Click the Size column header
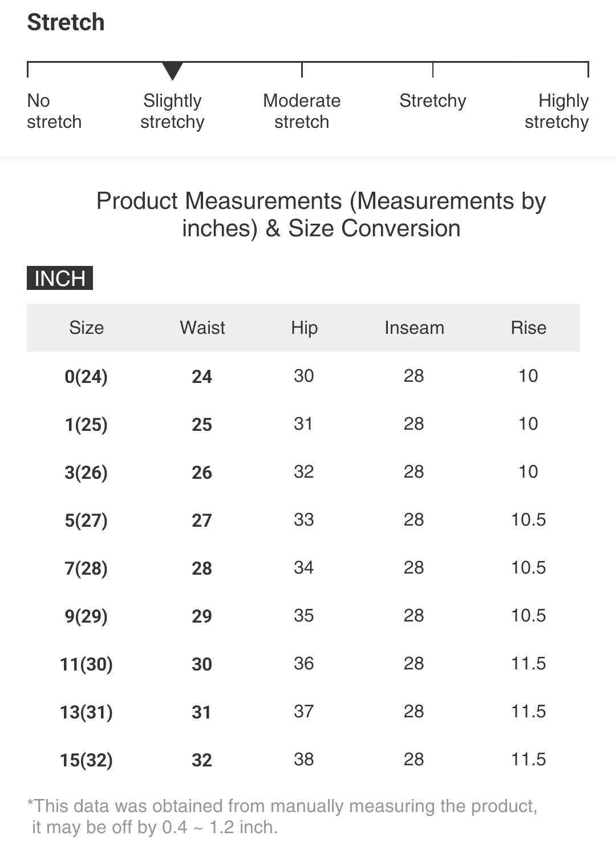 tap(86, 328)
